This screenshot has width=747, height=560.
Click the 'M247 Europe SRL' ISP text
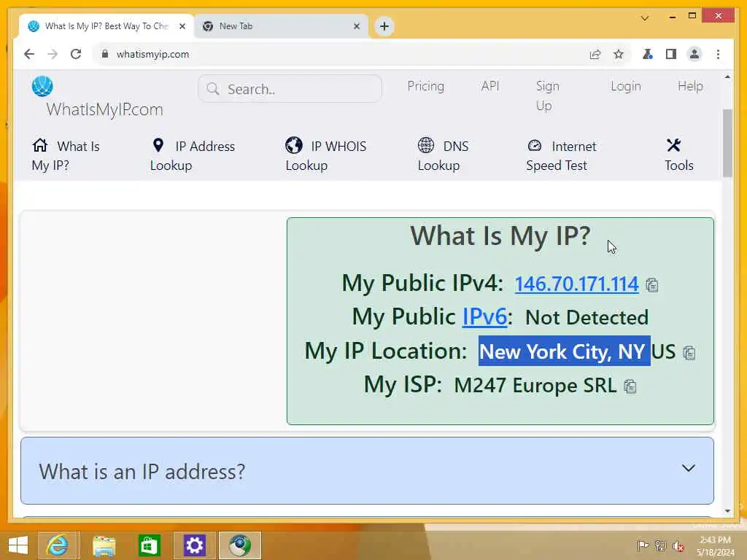point(535,385)
